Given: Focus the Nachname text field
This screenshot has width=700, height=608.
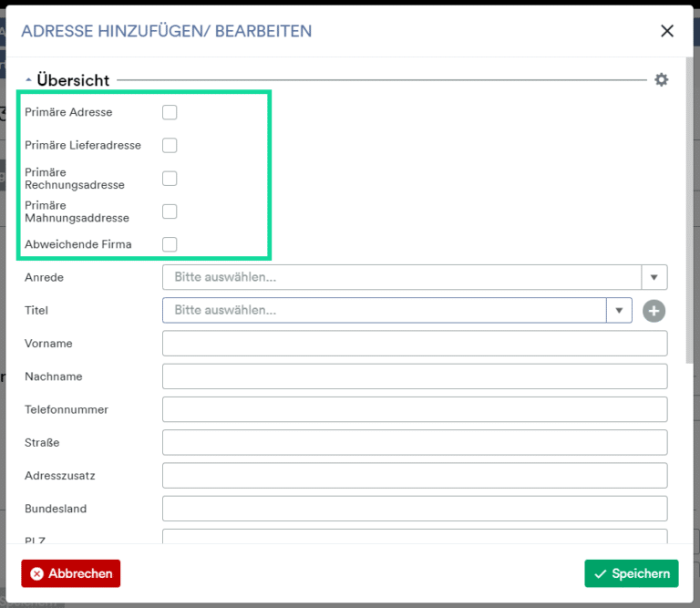Looking at the screenshot, I should pos(414,376).
